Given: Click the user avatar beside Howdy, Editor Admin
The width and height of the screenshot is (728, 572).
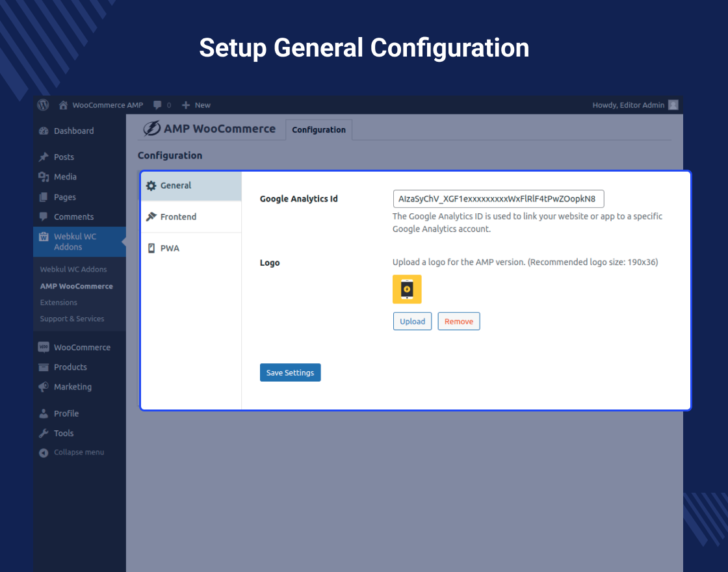Looking at the screenshot, I should (673, 105).
